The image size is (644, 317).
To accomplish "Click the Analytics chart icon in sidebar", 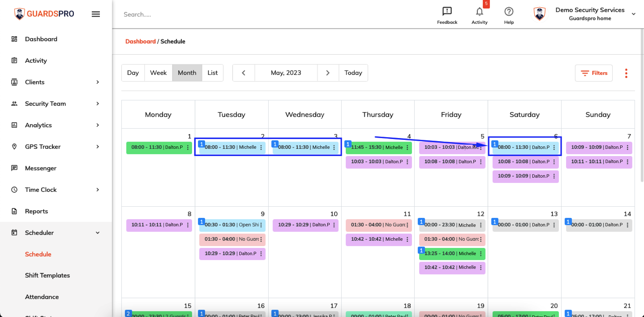I will [14, 125].
